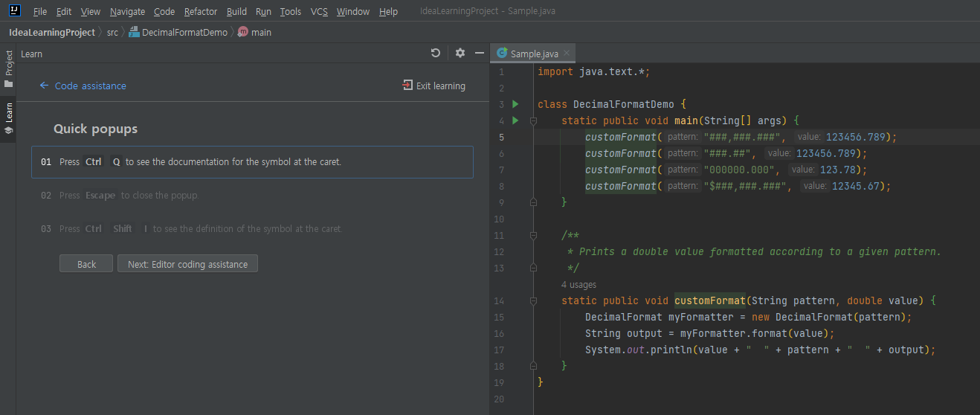Open the Code menu
This screenshot has width=980, height=415.
(164, 12)
